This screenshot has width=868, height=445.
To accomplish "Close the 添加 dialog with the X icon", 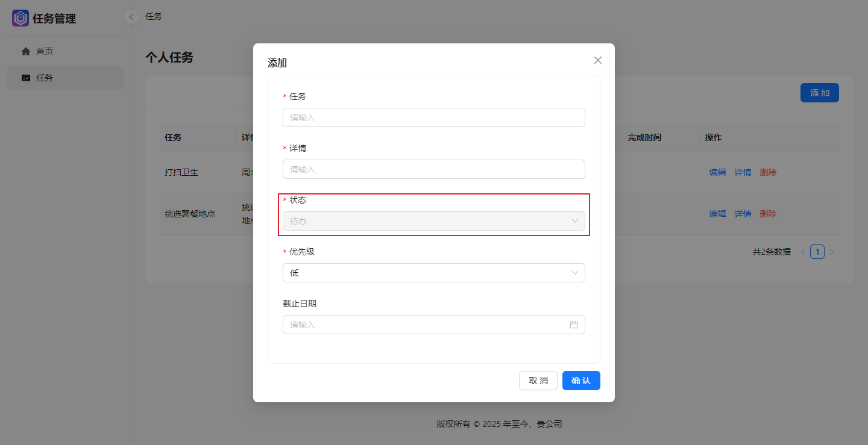I will (597, 60).
